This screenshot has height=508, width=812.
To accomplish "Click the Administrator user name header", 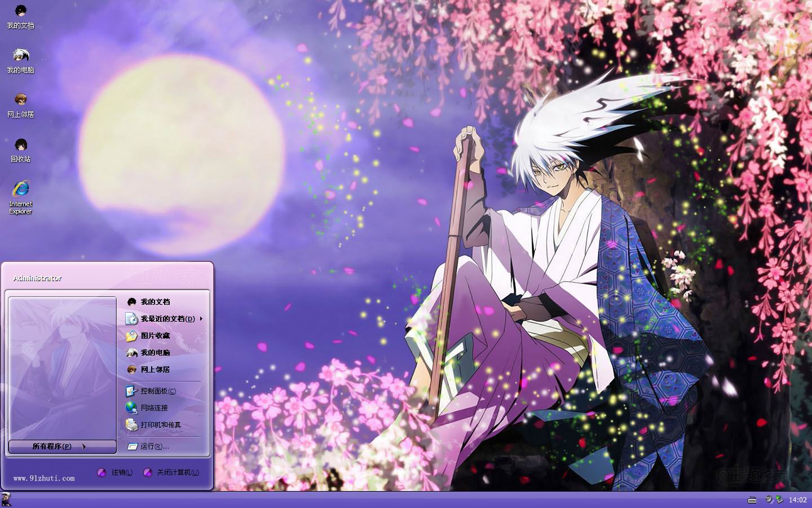I will click(37, 278).
